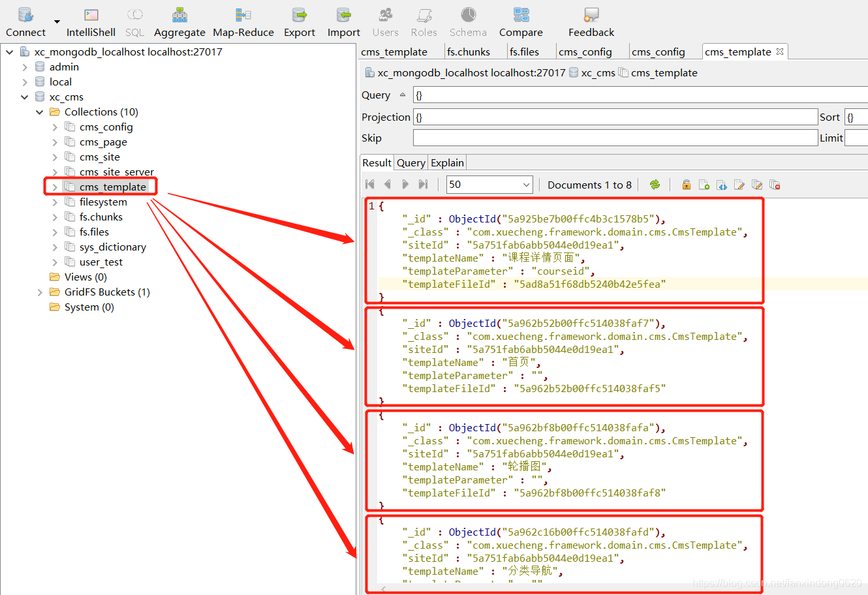
Task: Click the remove document icon
Action: [x=774, y=185]
